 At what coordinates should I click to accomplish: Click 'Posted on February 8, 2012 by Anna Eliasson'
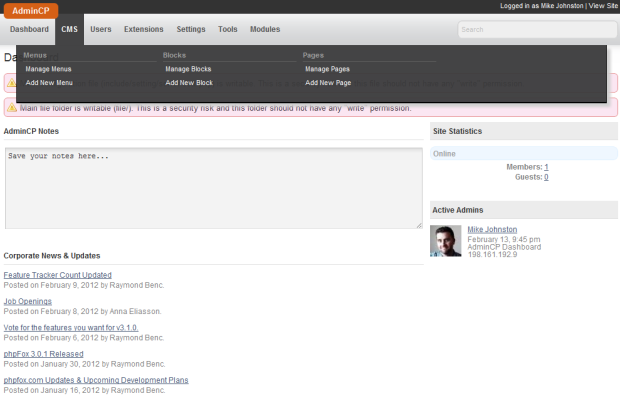tap(82, 312)
